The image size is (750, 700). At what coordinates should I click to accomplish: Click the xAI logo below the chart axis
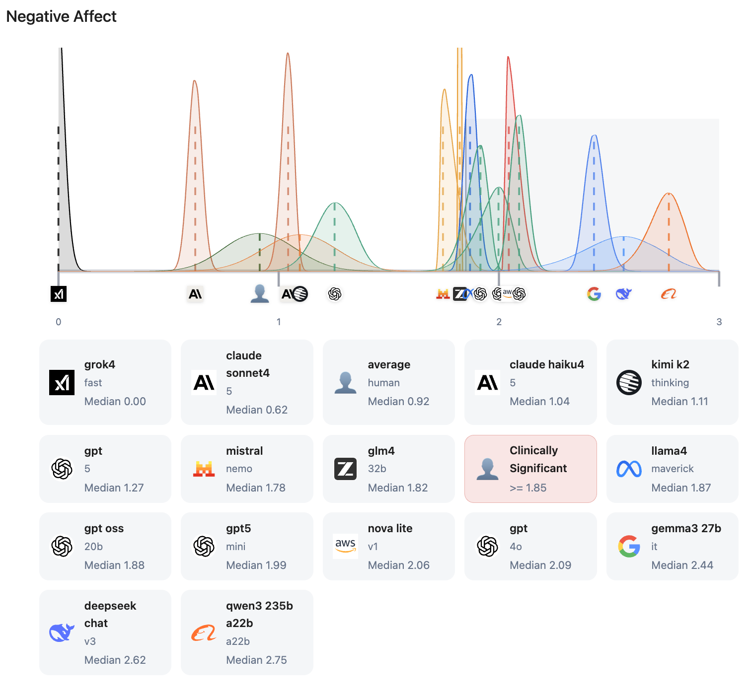[59, 294]
